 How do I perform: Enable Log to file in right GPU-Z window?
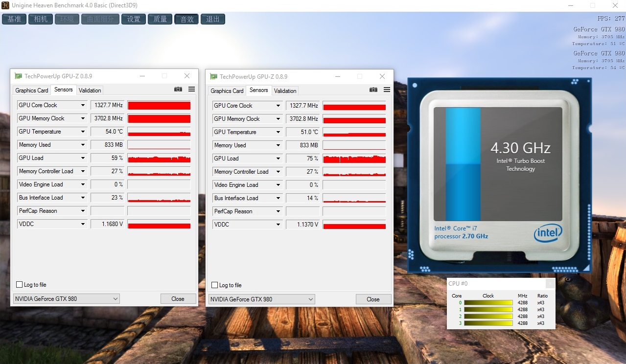tap(214, 285)
